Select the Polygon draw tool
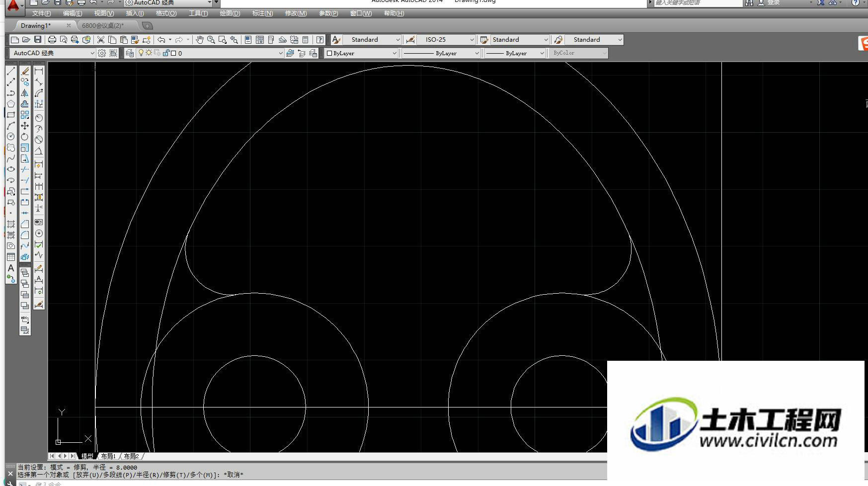868x486 pixels. [11, 104]
